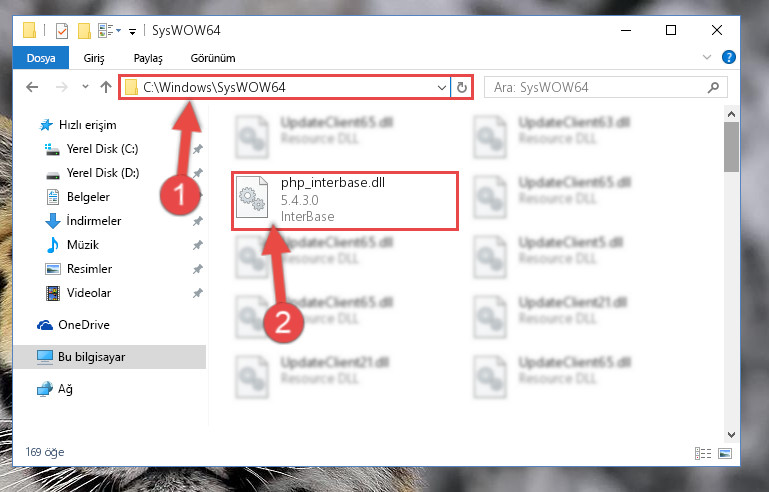
Task: Click the vertical scrollbar thumb
Action: pos(731,147)
